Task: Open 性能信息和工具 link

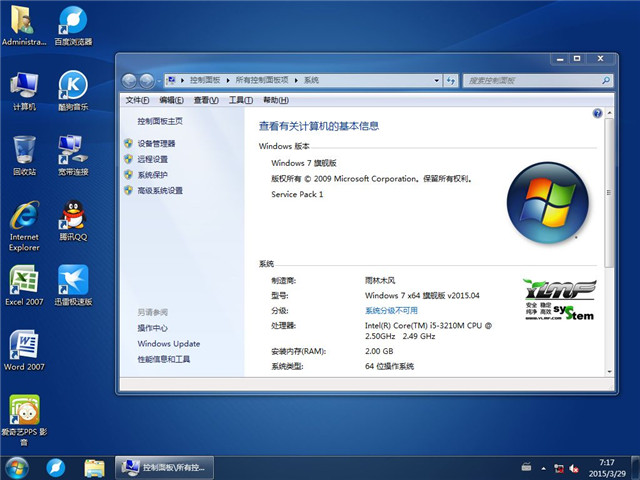Action: tap(164, 359)
